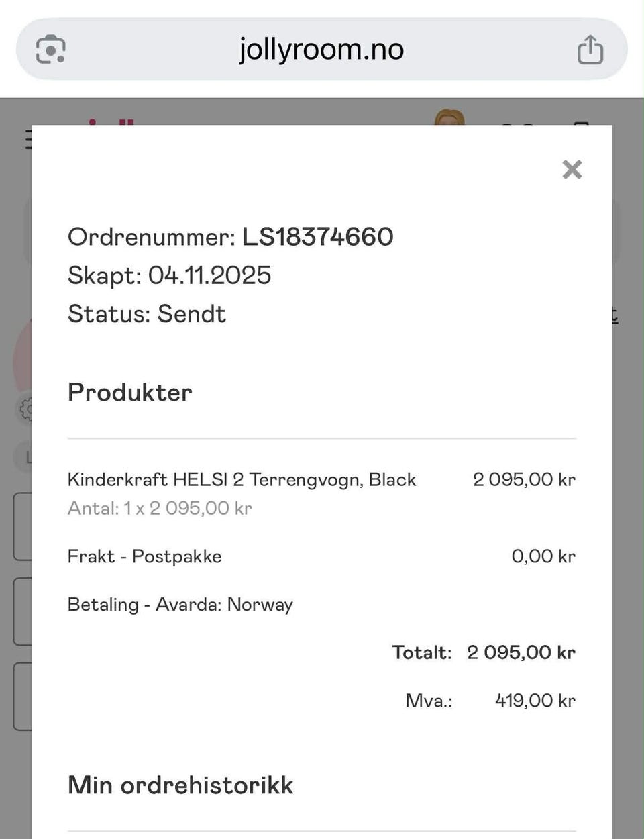644x839 pixels.
Task: Click the Frakt - Postpakke row
Action: [322, 556]
